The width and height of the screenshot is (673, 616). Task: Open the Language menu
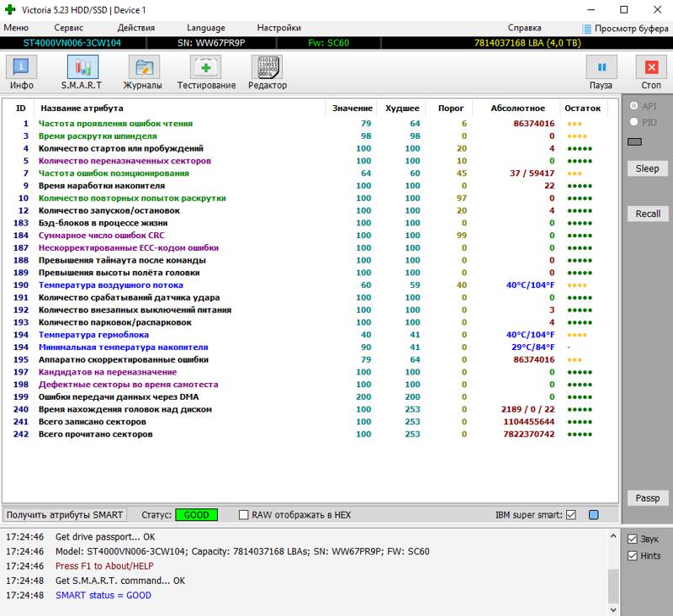pos(206,28)
